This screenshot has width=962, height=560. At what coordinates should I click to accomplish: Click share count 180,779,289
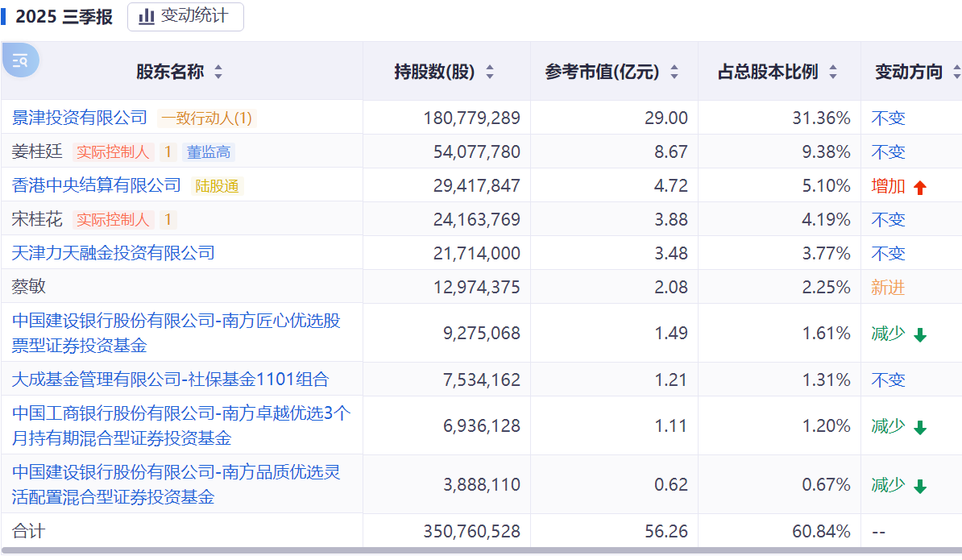tap(472, 118)
